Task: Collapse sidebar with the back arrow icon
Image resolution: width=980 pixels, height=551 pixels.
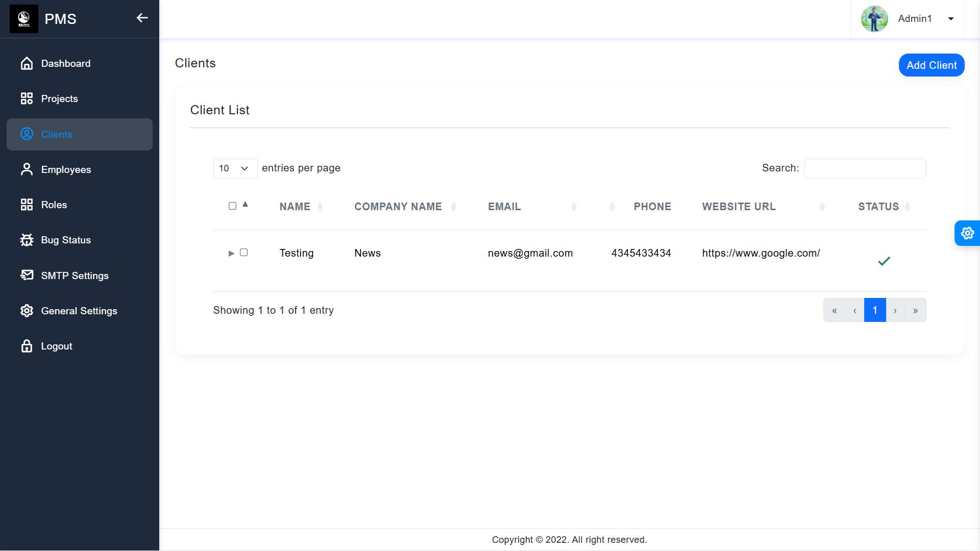Action: [x=142, y=18]
